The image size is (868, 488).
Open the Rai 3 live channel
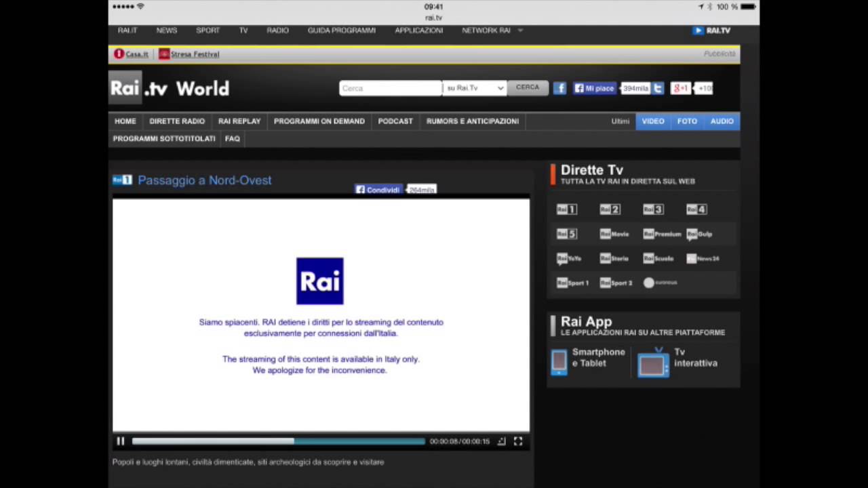coord(653,209)
